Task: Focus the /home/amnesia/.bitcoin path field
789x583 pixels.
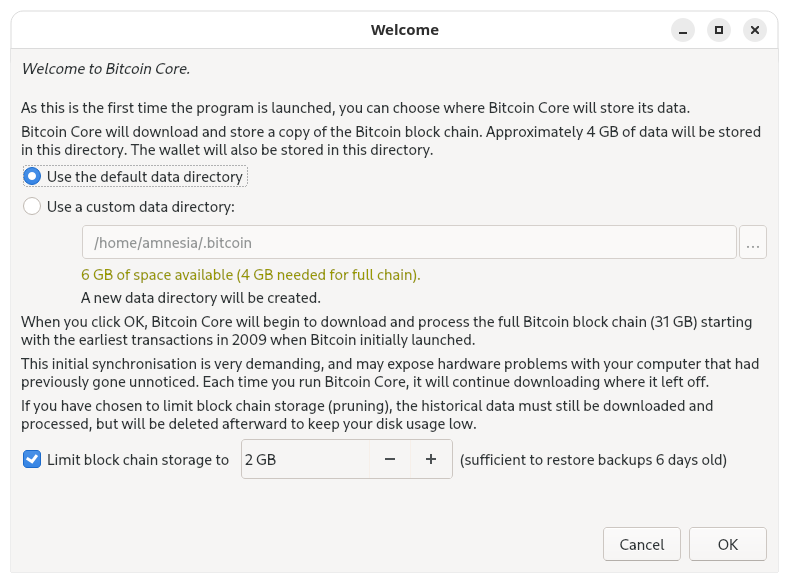Action: tap(410, 242)
